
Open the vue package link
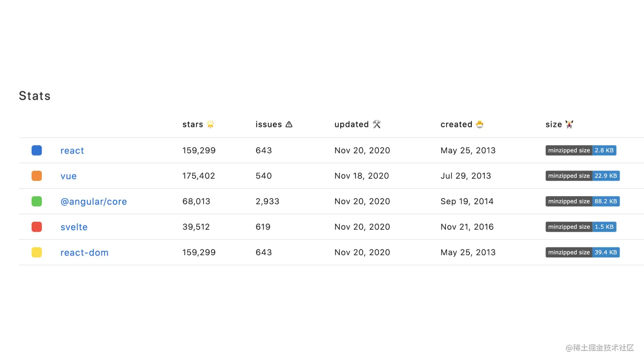[x=69, y=176]
